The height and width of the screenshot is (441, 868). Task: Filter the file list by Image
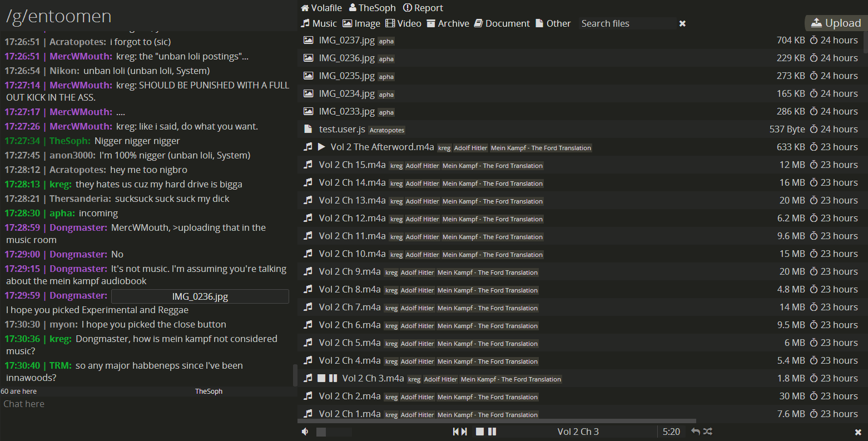pyautogui.click(x=361, y=23)
